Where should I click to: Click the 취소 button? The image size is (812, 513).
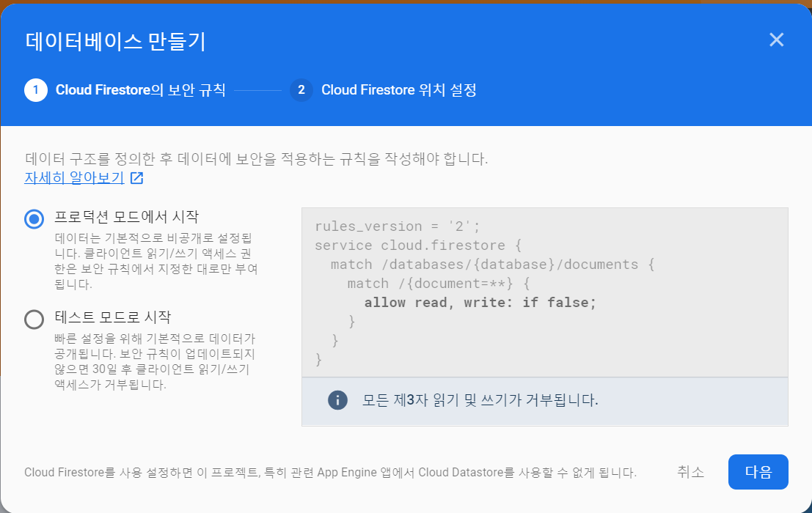point(691,472)
